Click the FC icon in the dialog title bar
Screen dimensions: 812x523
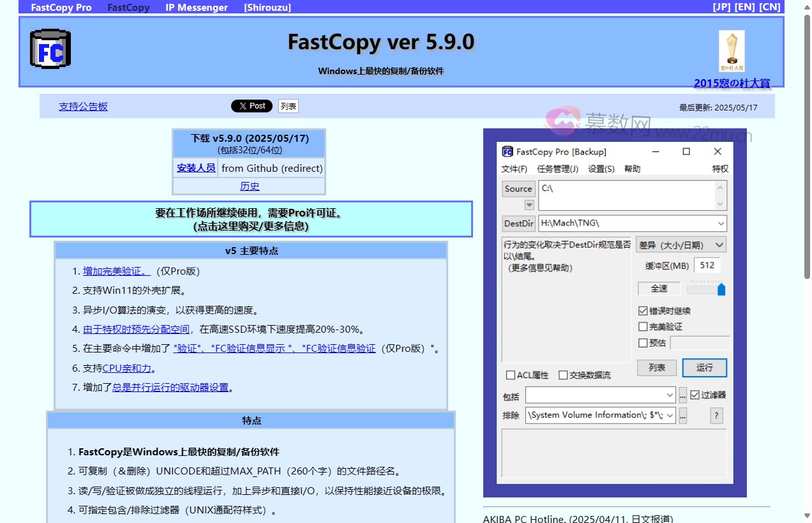pyautogui.click(x=507, y=151)
